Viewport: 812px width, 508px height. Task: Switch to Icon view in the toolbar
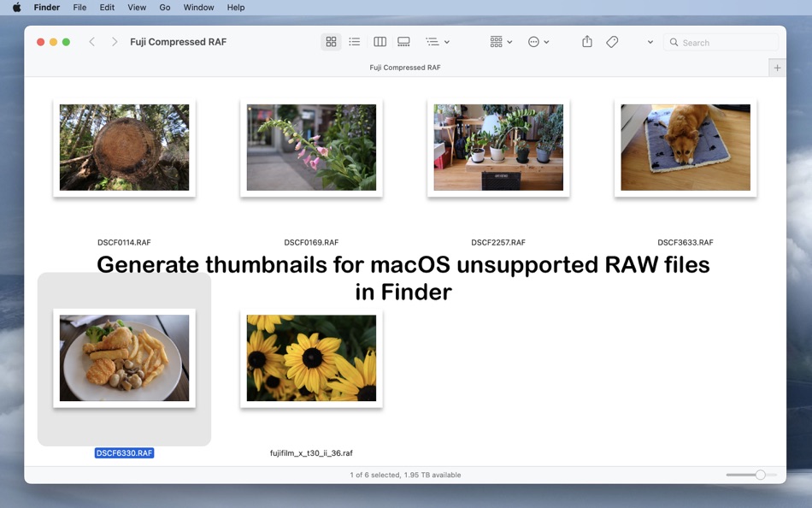(331, 41)
